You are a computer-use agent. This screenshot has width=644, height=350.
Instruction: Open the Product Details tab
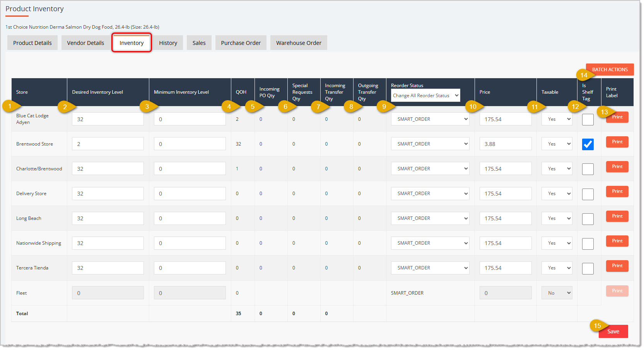(32, 43)
